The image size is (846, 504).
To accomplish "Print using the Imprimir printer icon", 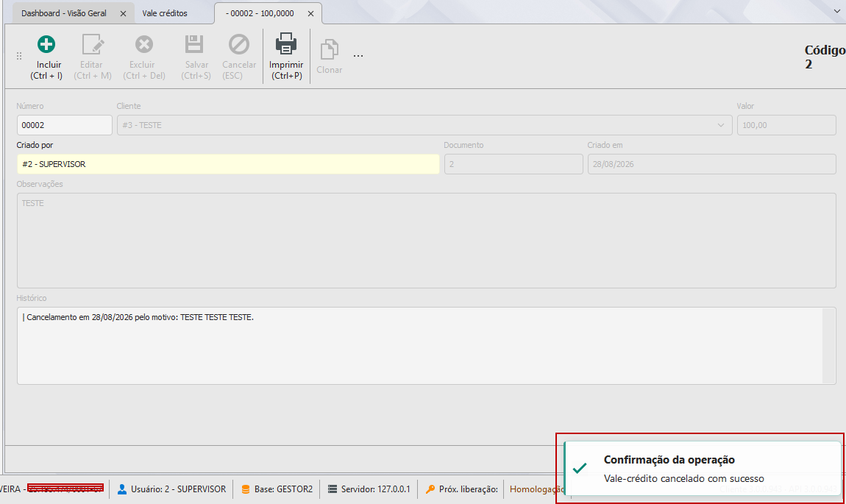I will (286, 43).
